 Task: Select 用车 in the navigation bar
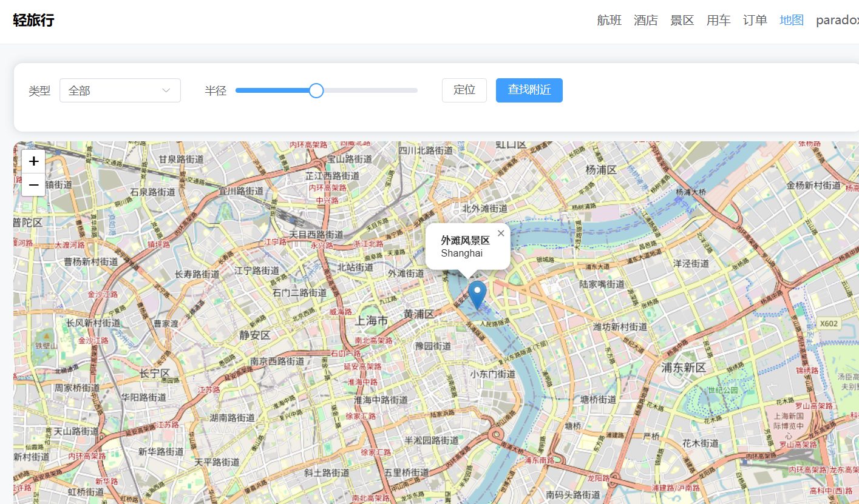tap(719, 20)
